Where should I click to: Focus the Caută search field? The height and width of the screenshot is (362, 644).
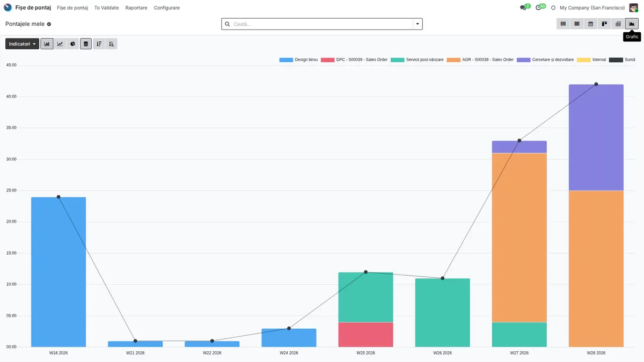point(322,24)
